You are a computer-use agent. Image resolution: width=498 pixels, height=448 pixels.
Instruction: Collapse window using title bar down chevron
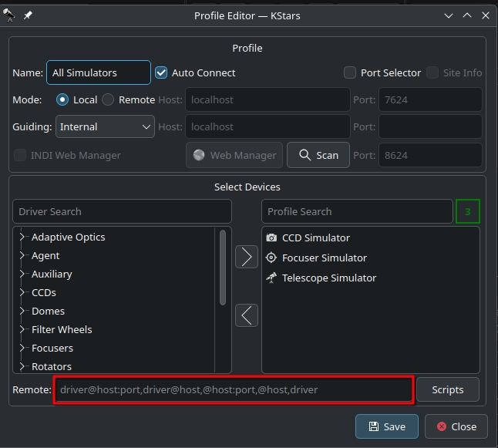tap(449, 15)
